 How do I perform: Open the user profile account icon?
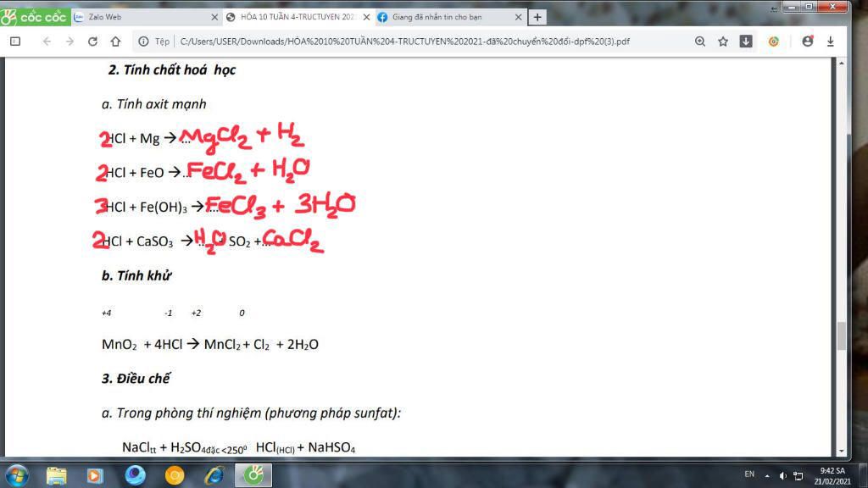click(808, 42)
